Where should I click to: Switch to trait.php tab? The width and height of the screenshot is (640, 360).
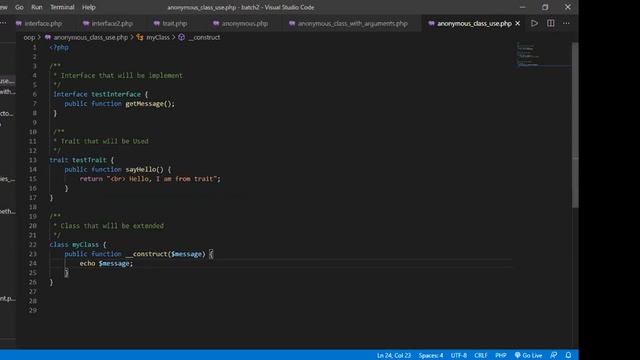[x=171, y=24]
